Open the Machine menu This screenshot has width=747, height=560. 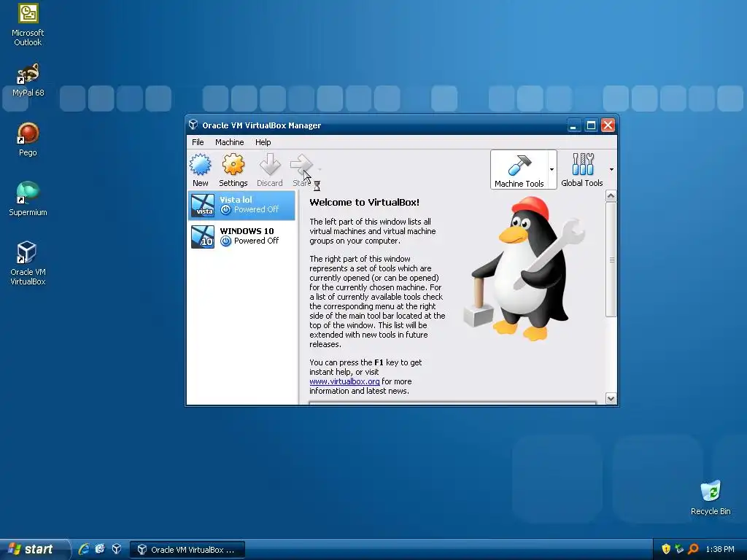click(229, 142)
